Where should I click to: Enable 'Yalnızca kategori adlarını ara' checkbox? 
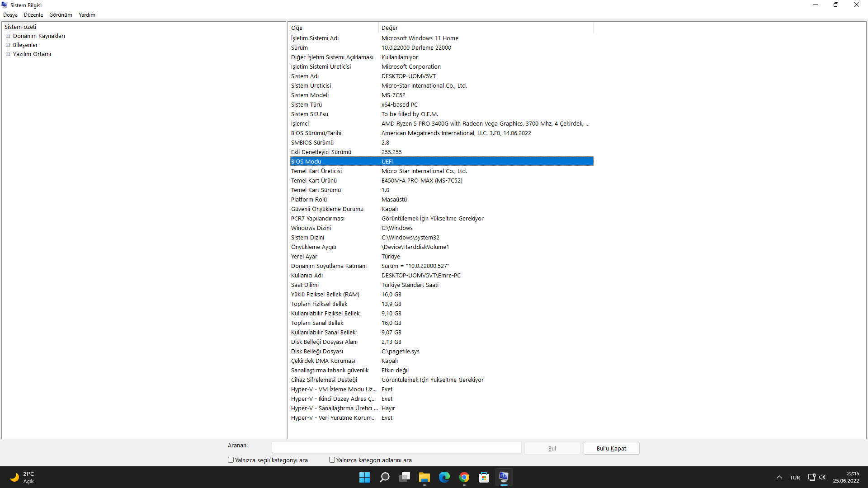pyautogui.click(x=332, y=460)
